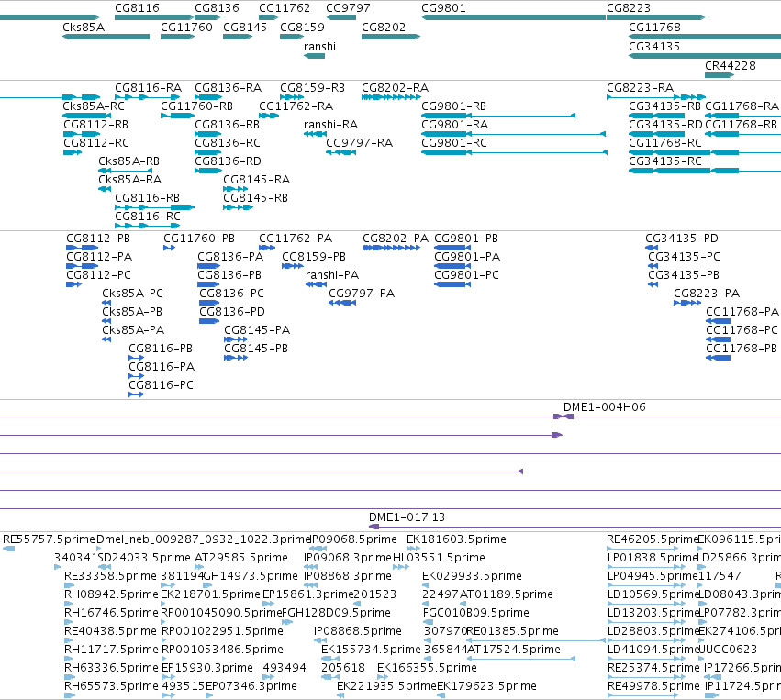Screen dimensions: 781x700
Task: Click transcript CG8223-RA
Action: coord(656,97)
